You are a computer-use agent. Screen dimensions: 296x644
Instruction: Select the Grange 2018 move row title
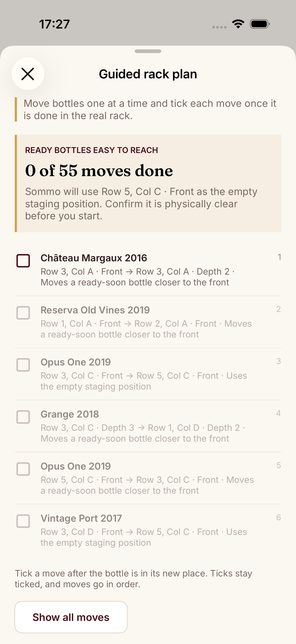click(70, 414)
